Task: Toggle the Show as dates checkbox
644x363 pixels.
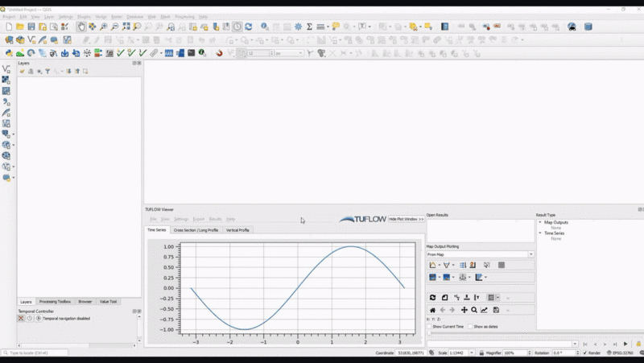Action: [470, 327]
